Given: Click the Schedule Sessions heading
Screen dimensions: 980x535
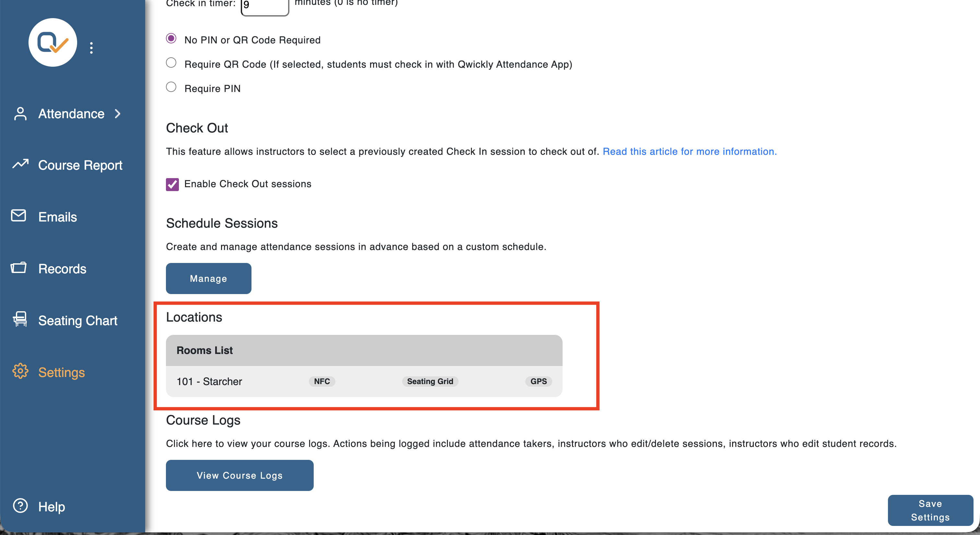Looking at the screenshot, I should (222, 223).
